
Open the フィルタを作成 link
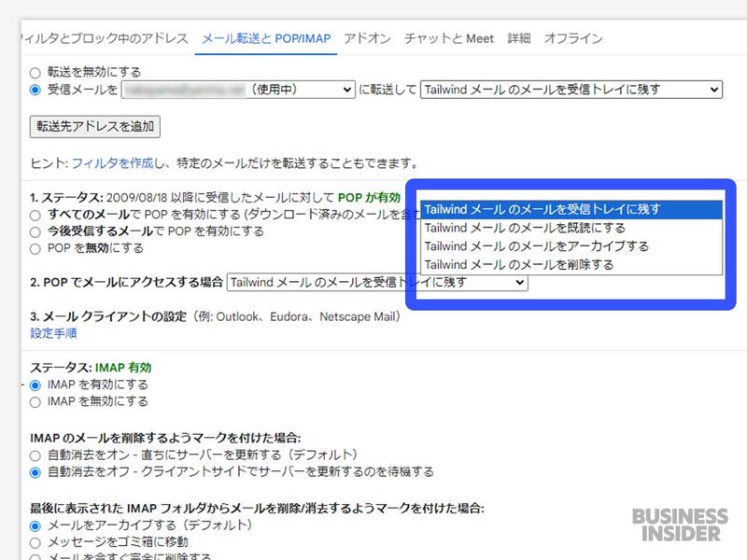tap(112, 163)
